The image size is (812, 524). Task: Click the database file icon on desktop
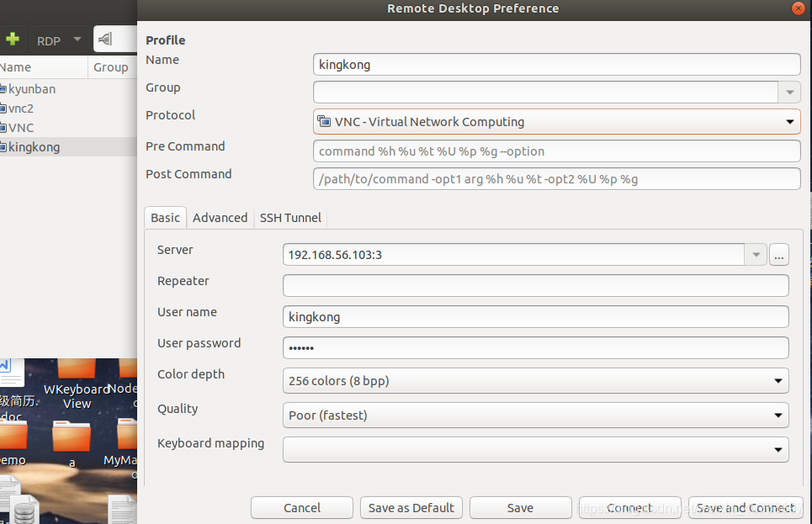click(24, 510)
